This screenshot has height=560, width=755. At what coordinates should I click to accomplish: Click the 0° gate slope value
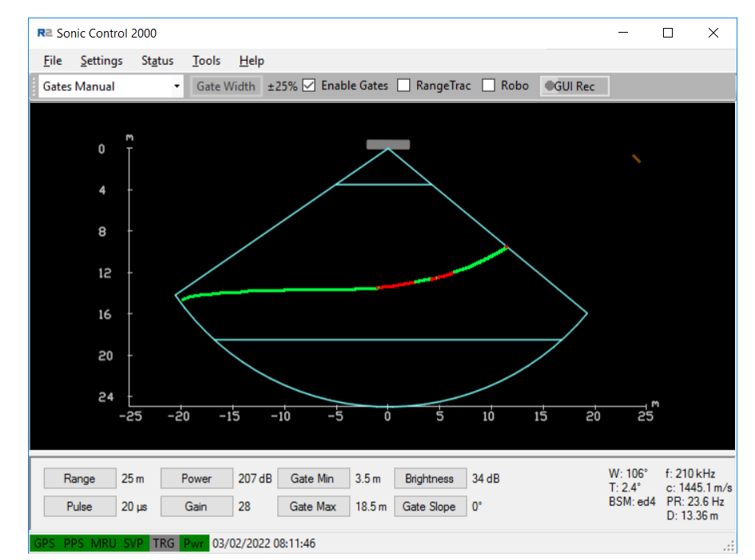[x=477, y=506]
